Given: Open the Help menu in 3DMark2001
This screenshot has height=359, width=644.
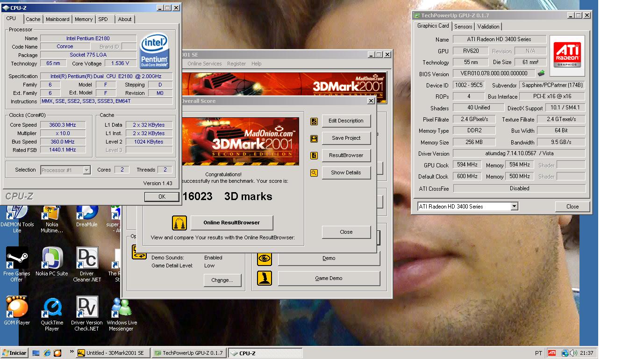Looking at the screenshot, I should click(257, 64).
